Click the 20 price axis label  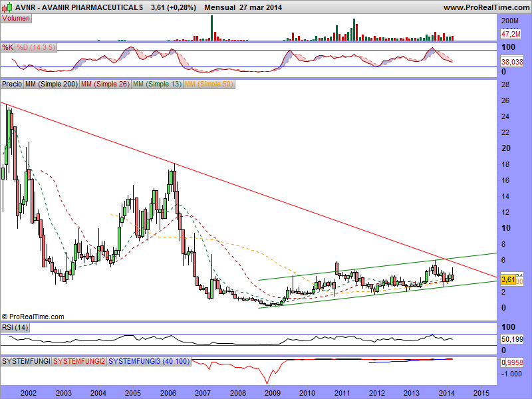506,148
